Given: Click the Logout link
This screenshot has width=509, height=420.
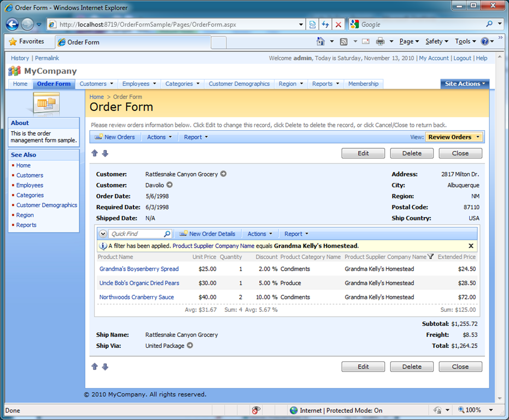Looking at the screenshot, I should coord(462,58).
